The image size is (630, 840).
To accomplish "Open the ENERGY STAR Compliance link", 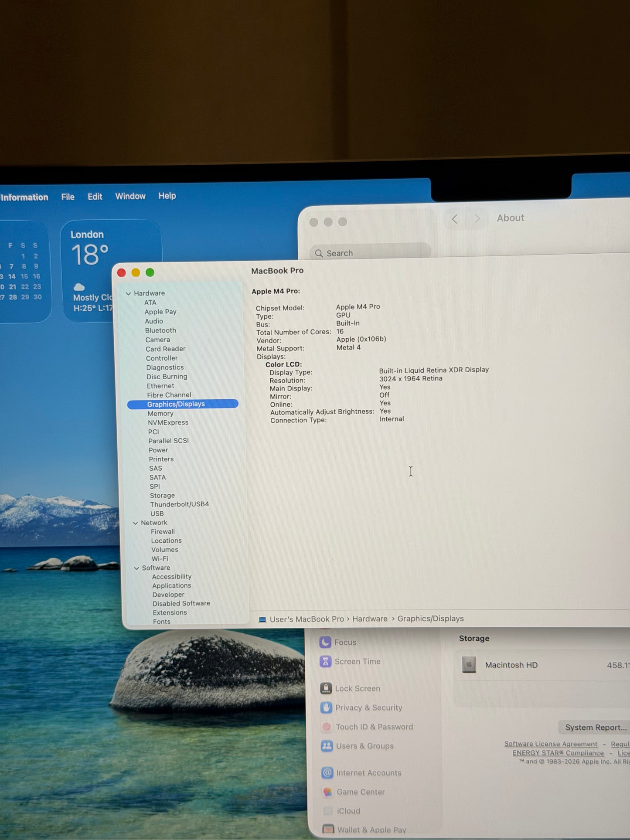I will coord(558,753).
